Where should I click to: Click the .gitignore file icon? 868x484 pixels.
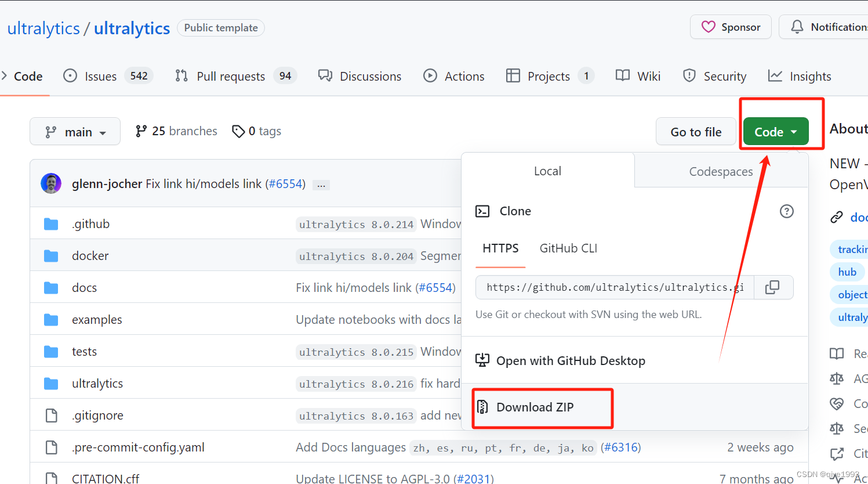coord(51,416)
